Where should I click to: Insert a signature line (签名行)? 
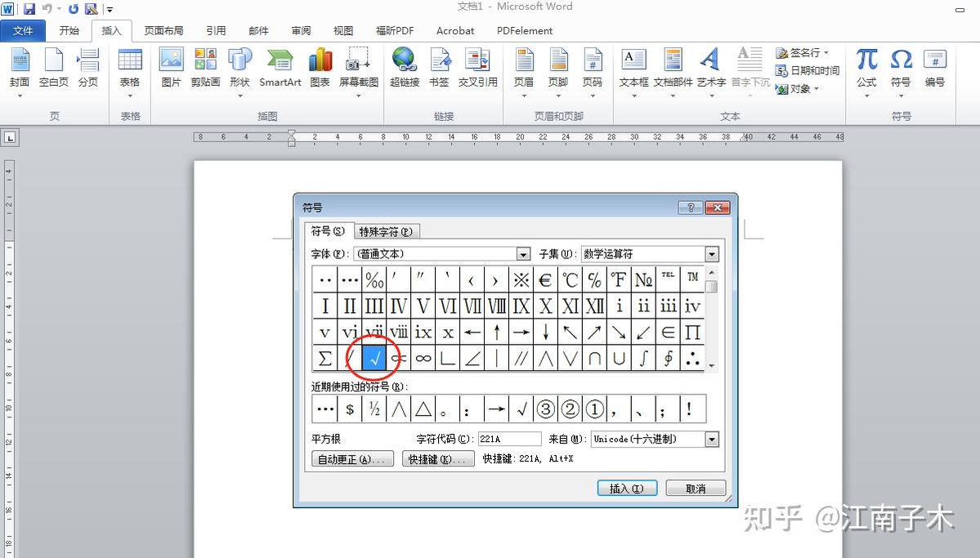(x=802, y=52)
